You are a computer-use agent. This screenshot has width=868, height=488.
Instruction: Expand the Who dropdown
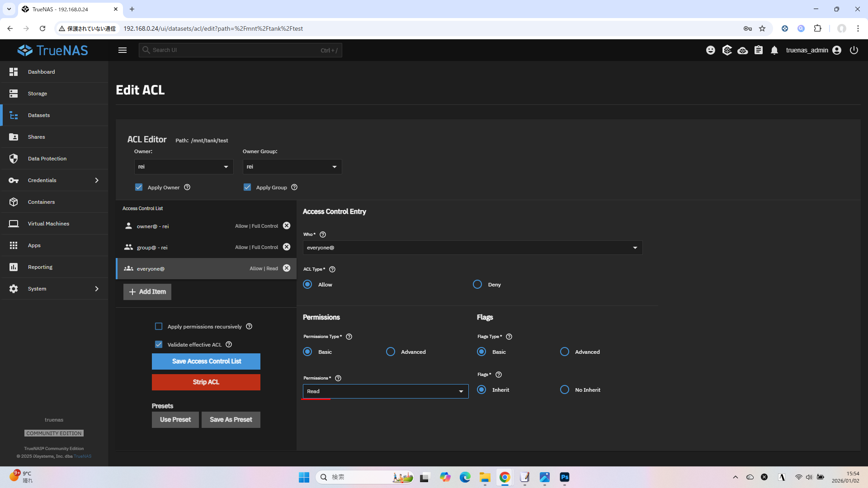point(472,248)
